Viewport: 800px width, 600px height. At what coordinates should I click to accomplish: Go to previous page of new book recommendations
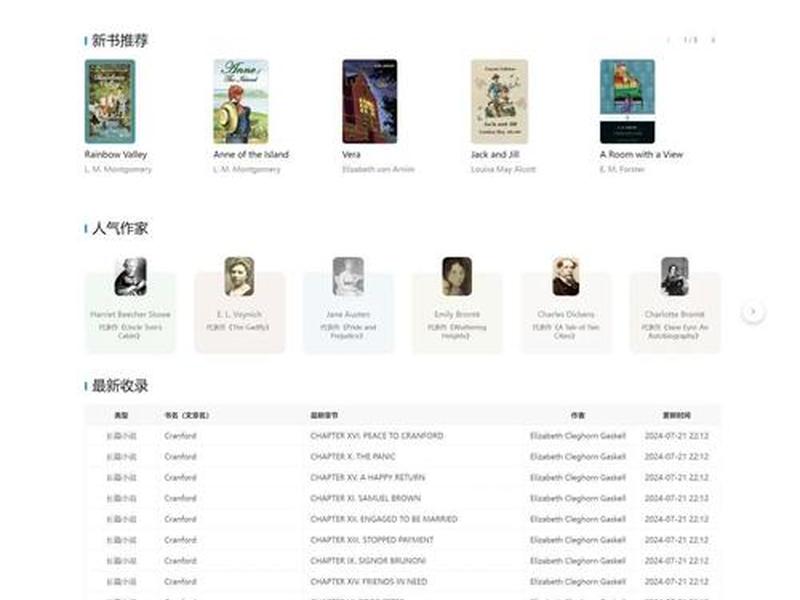click(668, 40)
